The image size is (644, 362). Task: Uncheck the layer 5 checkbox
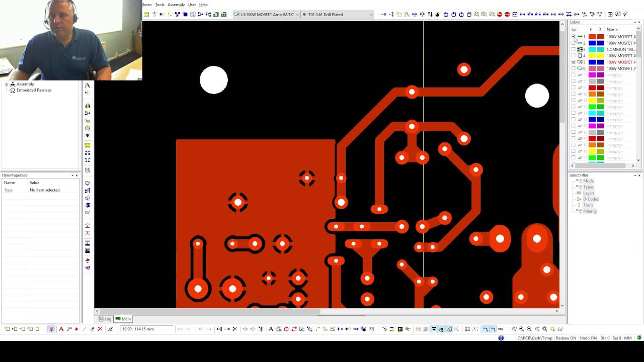pyautogui.click(x=573, y=62)
